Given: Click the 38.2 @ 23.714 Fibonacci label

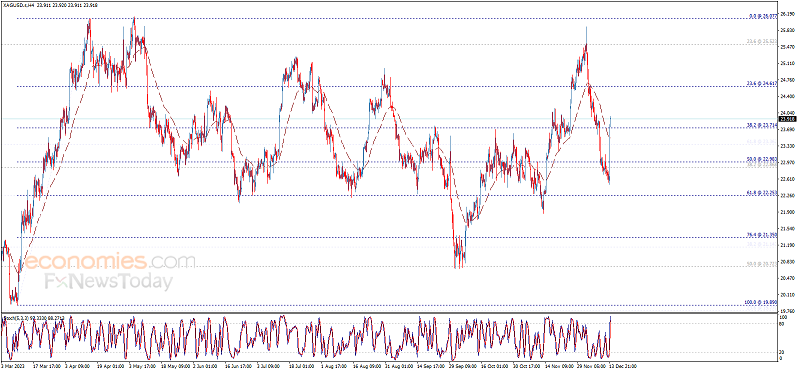Looking at the screenshot, I should [762, 125].
